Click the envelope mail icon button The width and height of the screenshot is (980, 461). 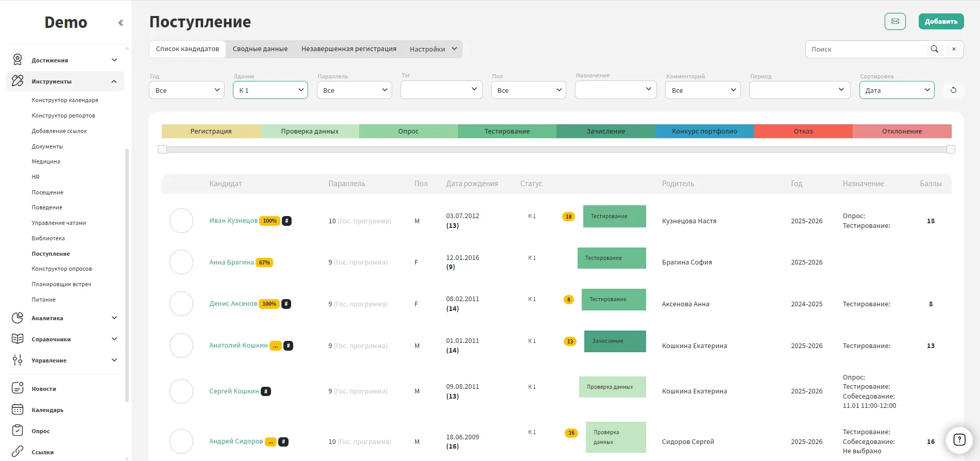[895, 22]
